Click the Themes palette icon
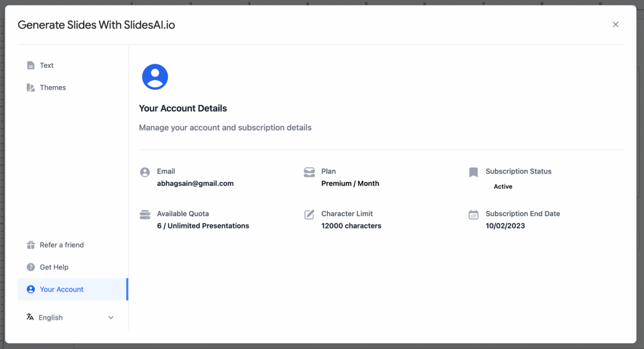This screenshot has width=644, height=349. pyautogui.click(x=31, y=87)
